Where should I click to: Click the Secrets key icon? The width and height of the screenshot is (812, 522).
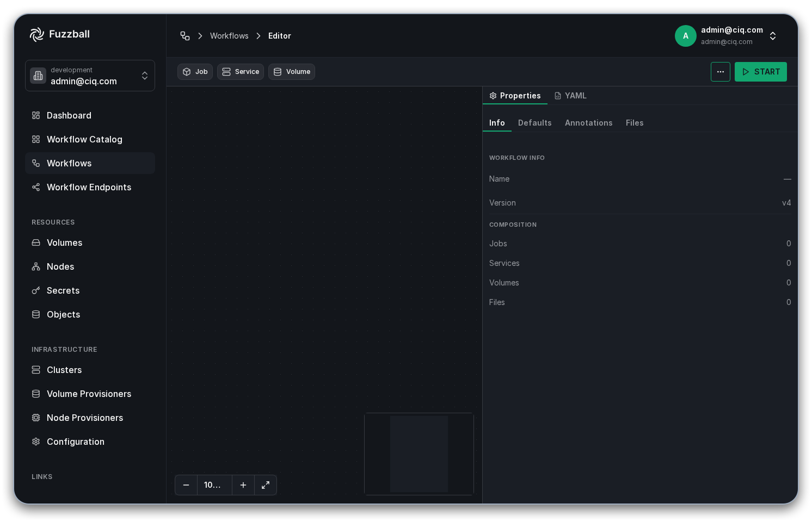pos(36,290)
